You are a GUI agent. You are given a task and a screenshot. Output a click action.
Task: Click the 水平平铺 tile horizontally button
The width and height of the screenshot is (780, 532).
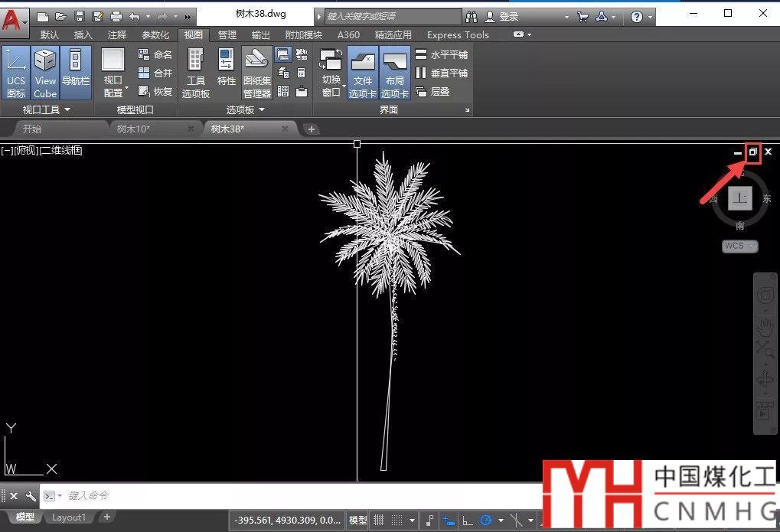pyautogui.click(x=442, y=55)
